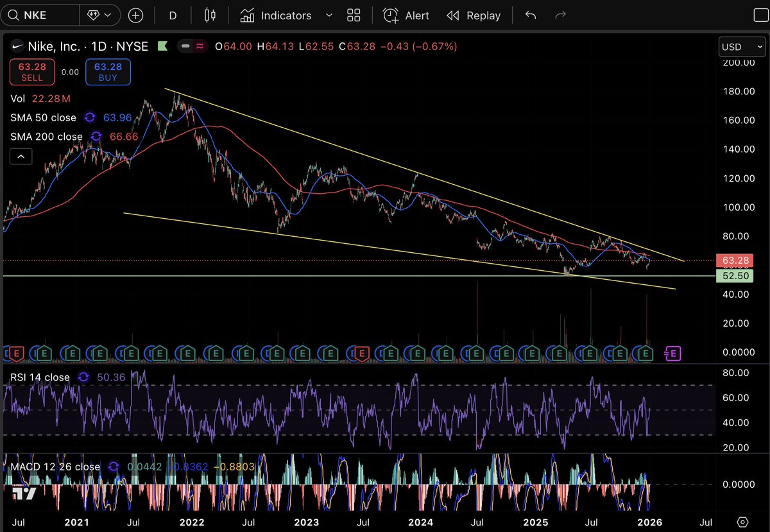Click the Nike logo in chart legend
The image size is (770, 532).
coord(17,46)
